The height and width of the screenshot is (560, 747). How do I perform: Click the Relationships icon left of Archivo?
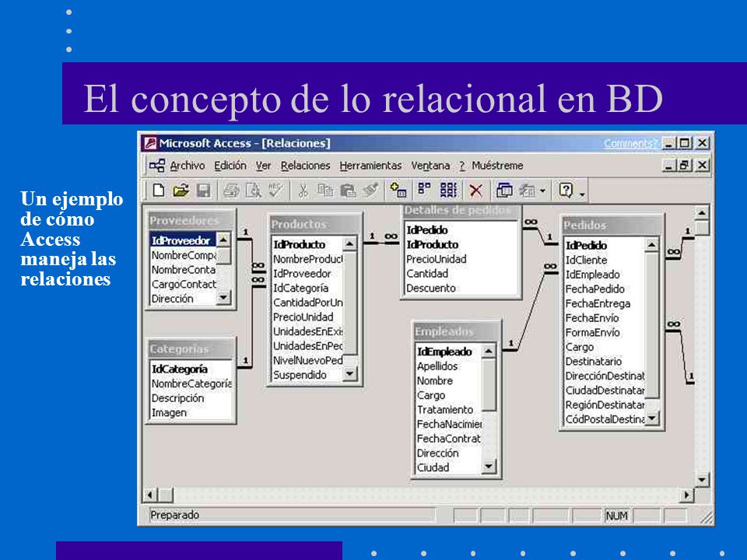pos(157,166)
